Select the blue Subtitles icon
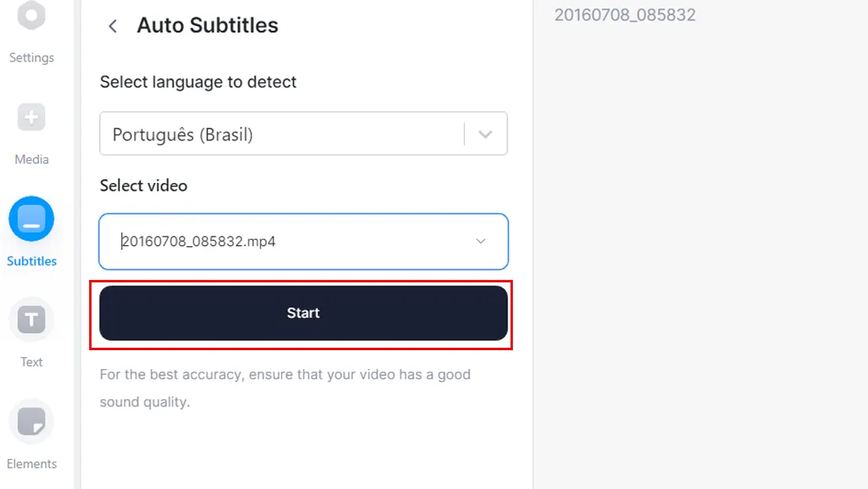 coord(32,218)
